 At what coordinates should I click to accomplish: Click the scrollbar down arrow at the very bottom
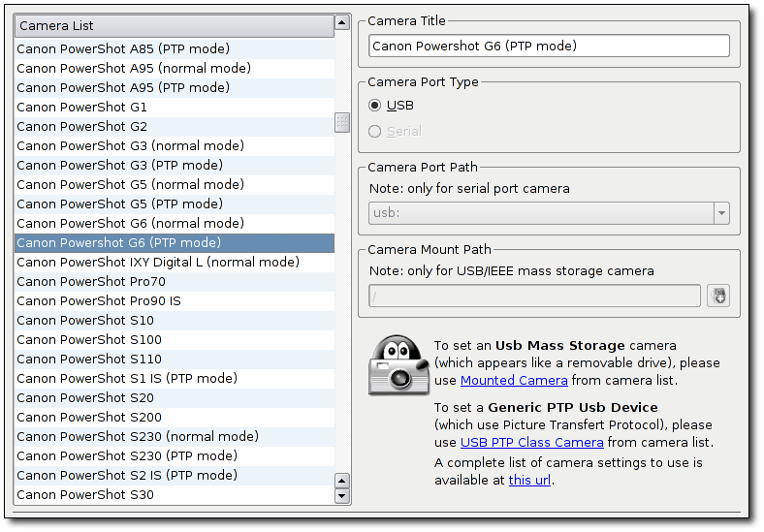click(342, 496)
